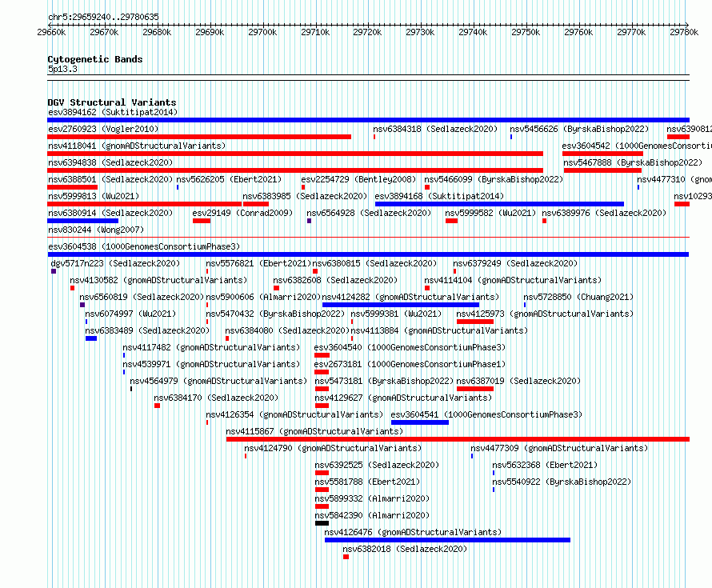
Task: Click nsv6384318 (Sedlazeck2020) label
Action: (x=435, y=129)
